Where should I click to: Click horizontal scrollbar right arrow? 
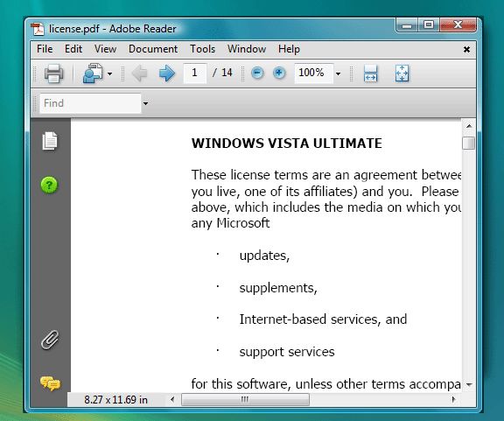click(453, 399)
